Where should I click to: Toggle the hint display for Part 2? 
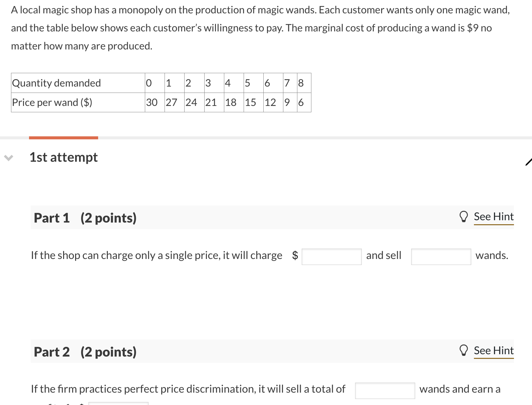click(x=494, y=351)
